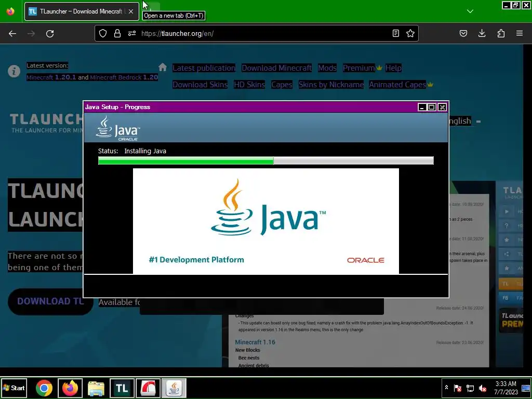This screenshot has height=399, width=532.
Task: Click the Firefox logo in the title bar
Action: [10, 11]
